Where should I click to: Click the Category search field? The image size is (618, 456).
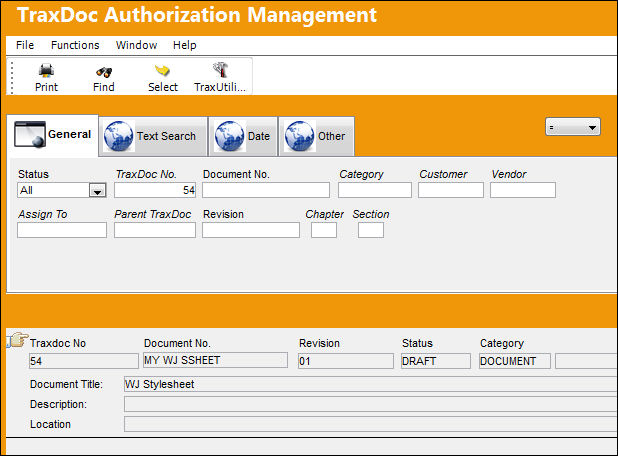[375, 190]
